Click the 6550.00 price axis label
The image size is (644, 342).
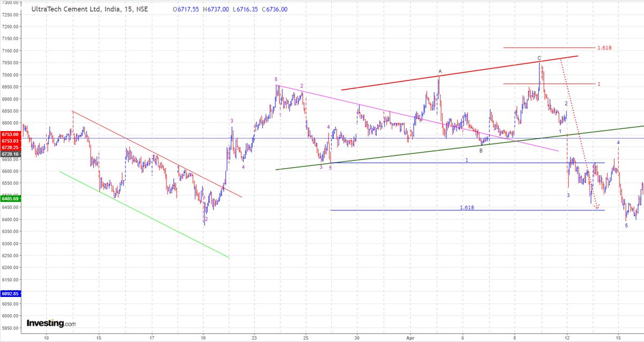pos(10,184)
